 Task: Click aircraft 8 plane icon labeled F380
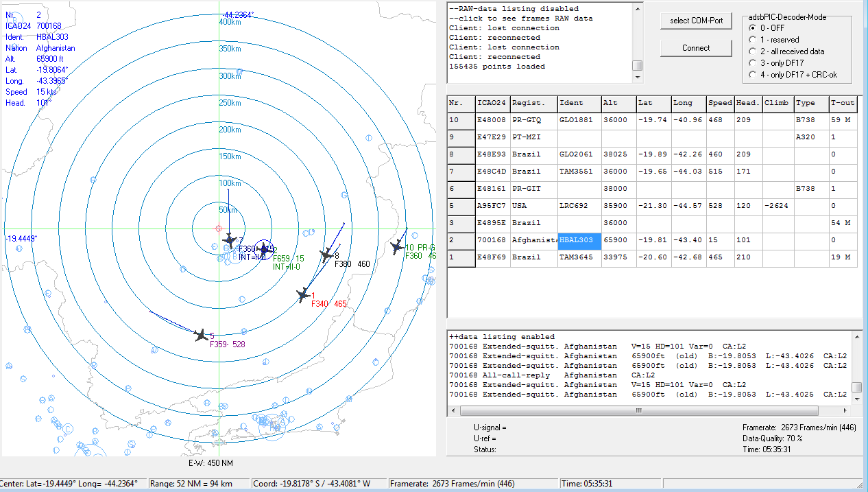tap(326, 255)
